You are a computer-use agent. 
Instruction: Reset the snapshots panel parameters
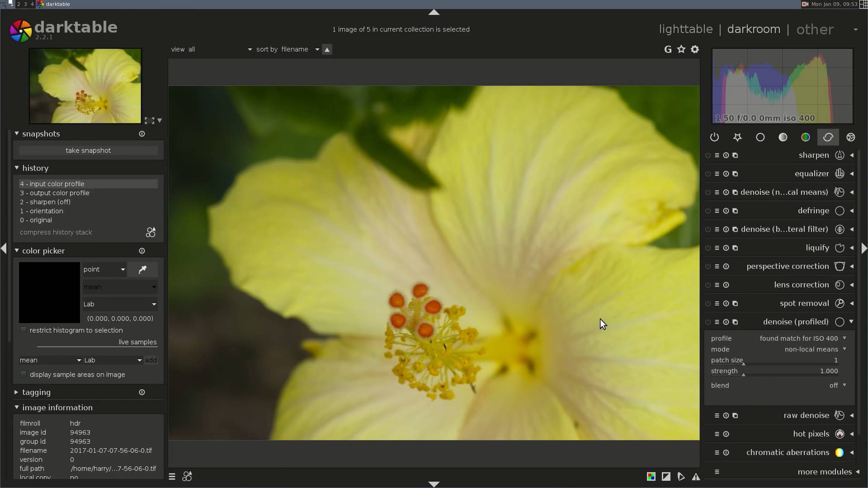pos(142,134)
